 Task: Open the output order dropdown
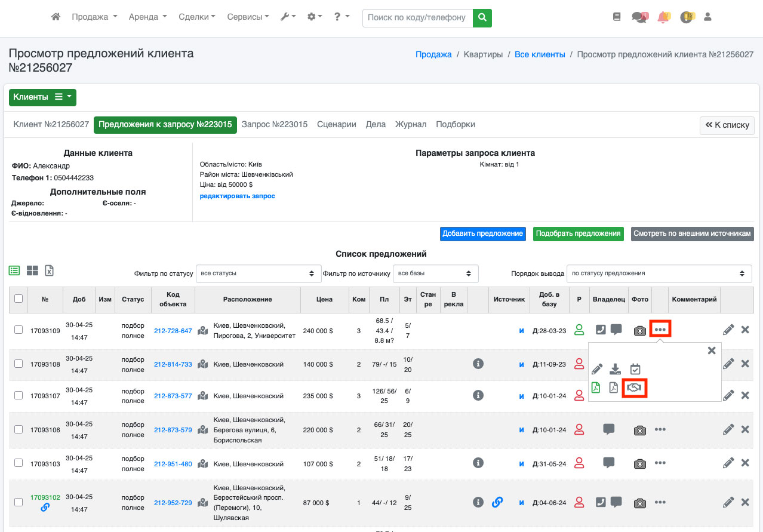click(659, 273)
